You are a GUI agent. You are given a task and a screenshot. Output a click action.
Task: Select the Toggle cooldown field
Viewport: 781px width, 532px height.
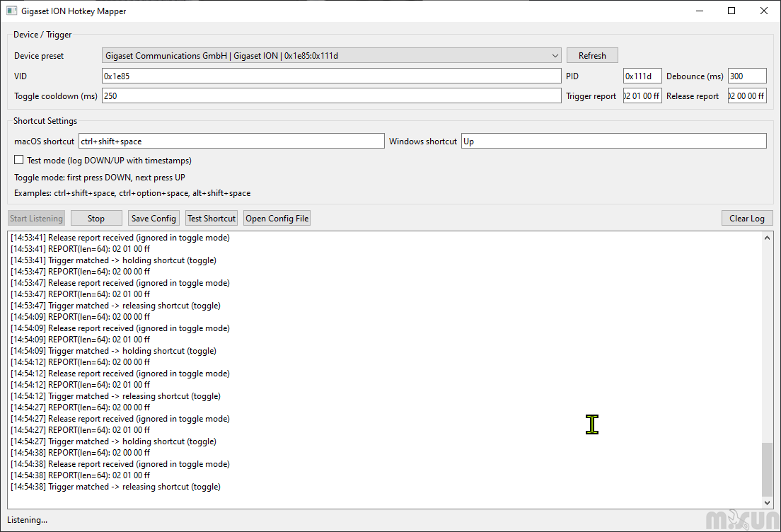tap(331, 96)
